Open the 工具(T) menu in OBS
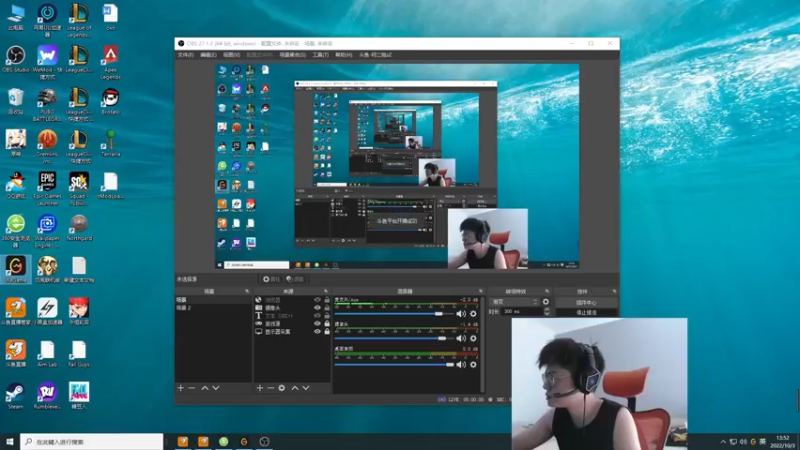Viewport: 800px width, 450px height. 320,55
